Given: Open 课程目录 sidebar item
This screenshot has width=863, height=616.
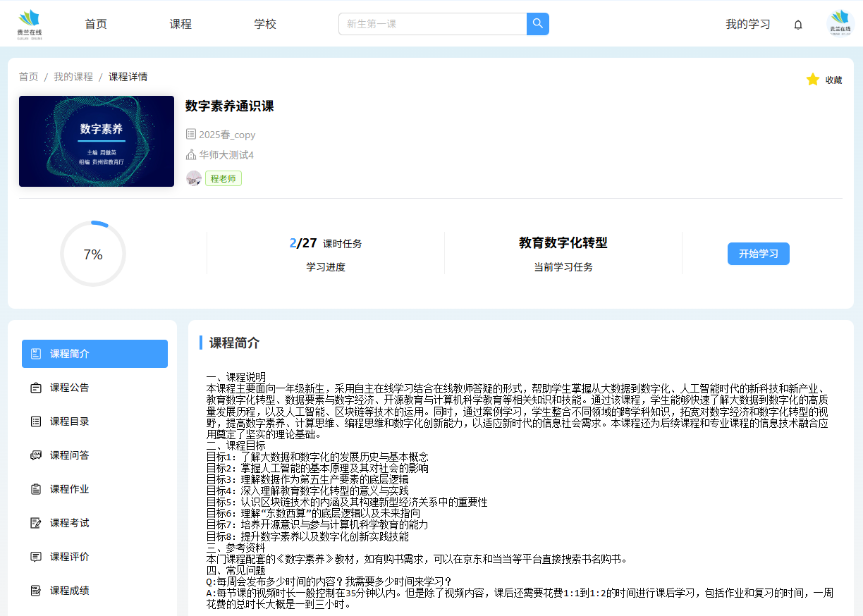Looking at the screenshot, I should coord(69,421).
